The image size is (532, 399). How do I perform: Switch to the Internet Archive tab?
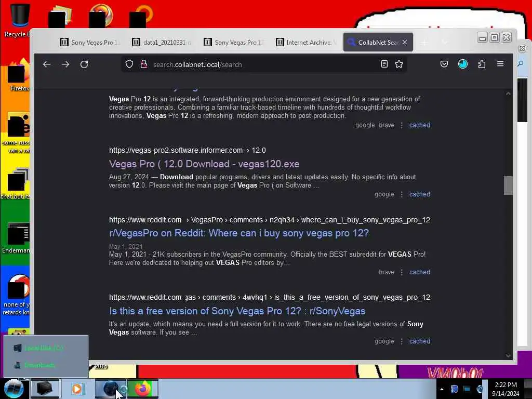pos(305,43)
